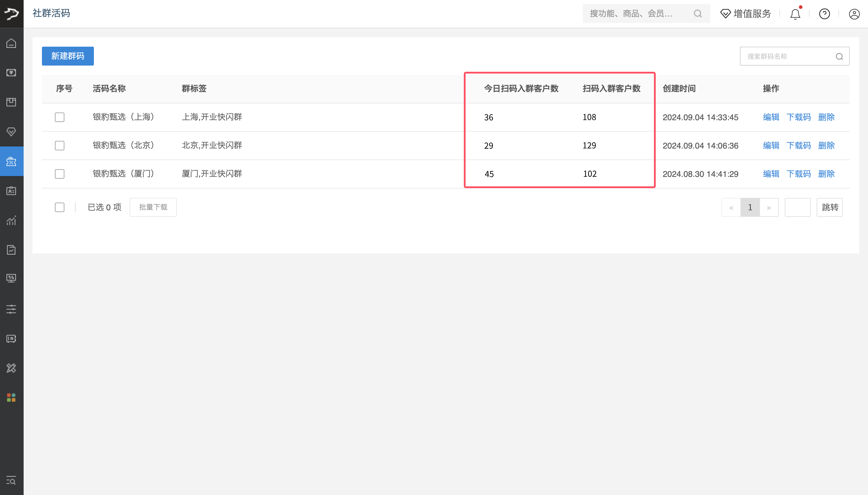Click the 群标签 column header
Image resolution: width=868 pixels, height=495 pixels.
194,89
